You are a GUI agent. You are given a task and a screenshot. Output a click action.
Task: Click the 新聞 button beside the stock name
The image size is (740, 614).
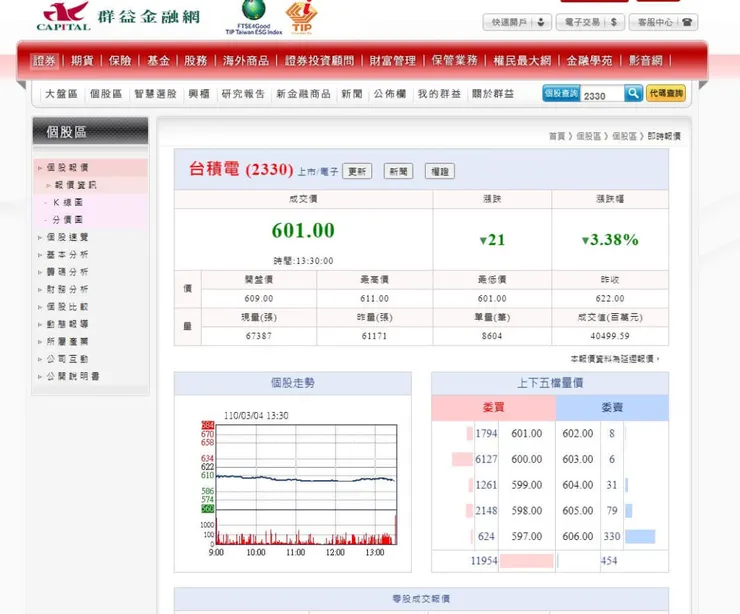coord(398,171)
